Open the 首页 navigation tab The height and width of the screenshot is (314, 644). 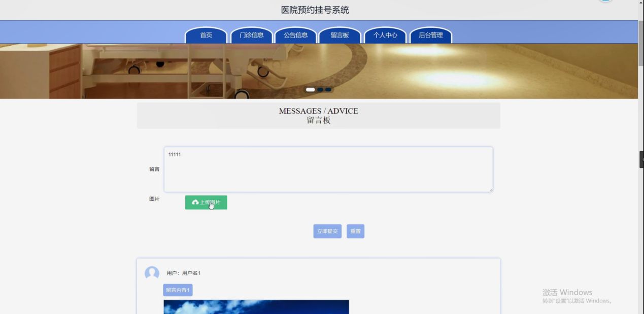[x=206, y=35]
